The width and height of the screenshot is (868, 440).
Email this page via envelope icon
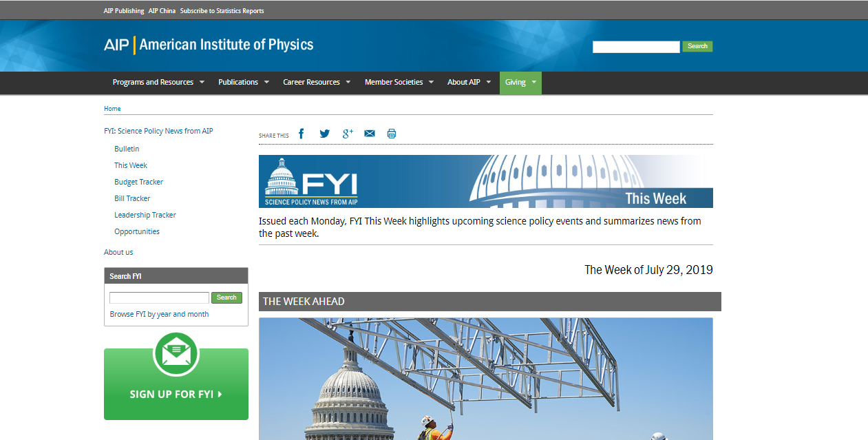(370, 134)
